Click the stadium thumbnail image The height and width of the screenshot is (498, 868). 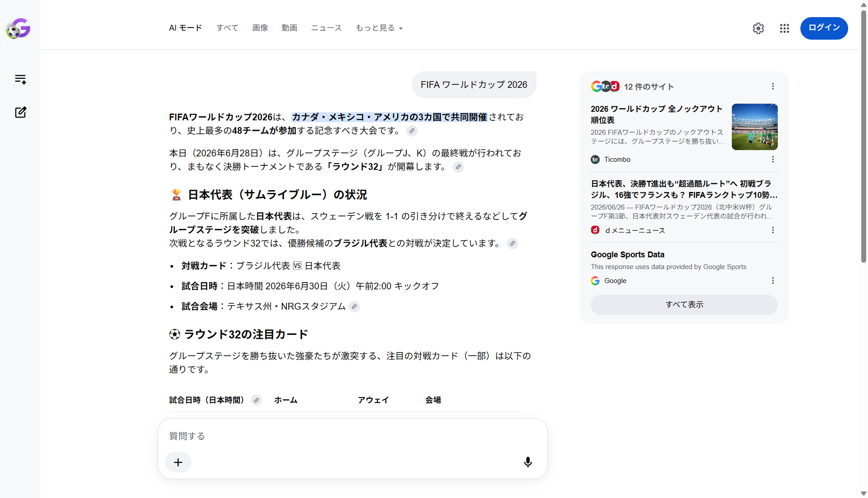point(754,127)
